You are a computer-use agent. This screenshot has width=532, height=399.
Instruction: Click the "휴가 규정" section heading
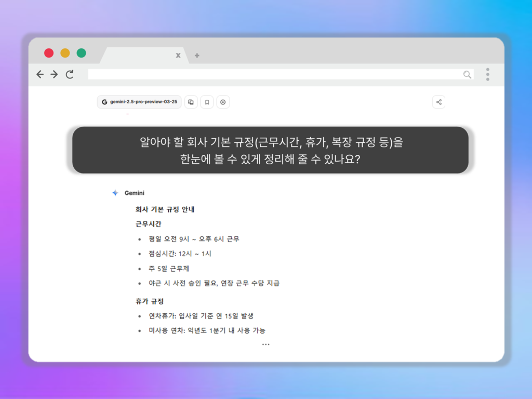[x=150, y=301]
